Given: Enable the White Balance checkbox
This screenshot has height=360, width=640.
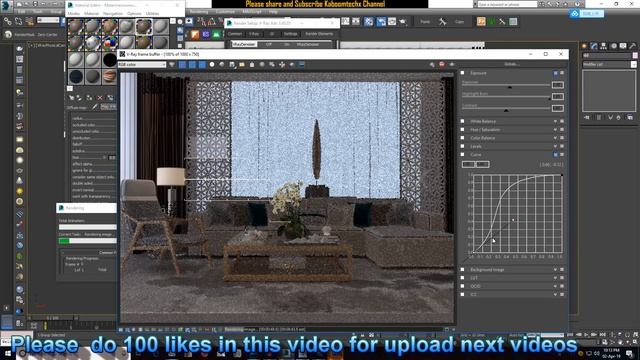Looking at the screenshot, I should tap(462, 121).
